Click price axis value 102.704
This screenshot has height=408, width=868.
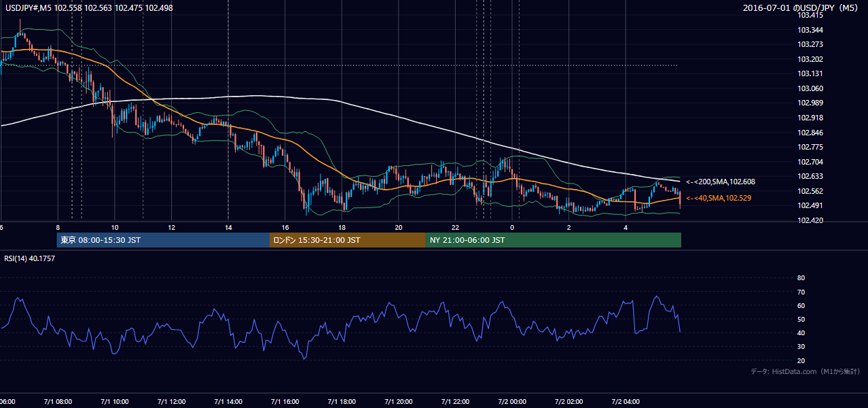pyautogui.click(x=810, y=162)
